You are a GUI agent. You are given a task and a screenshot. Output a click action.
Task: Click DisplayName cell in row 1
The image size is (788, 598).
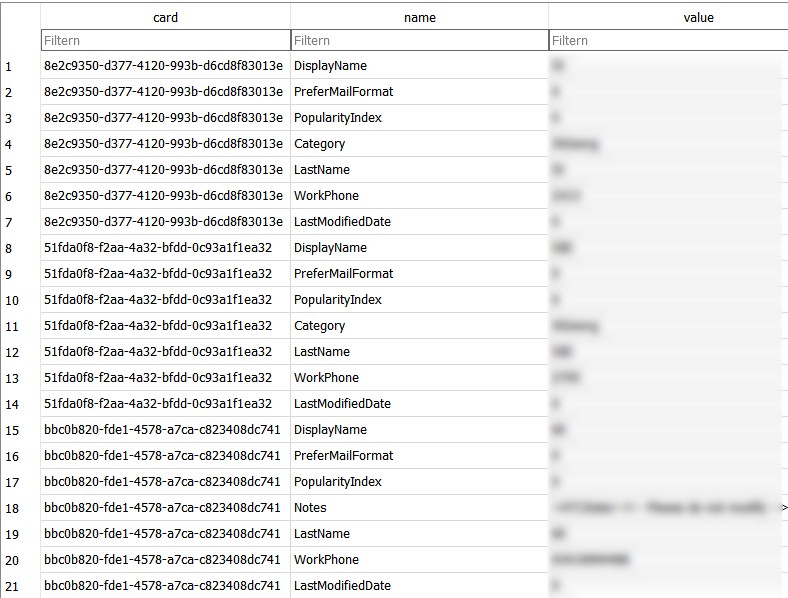(419, 66)
